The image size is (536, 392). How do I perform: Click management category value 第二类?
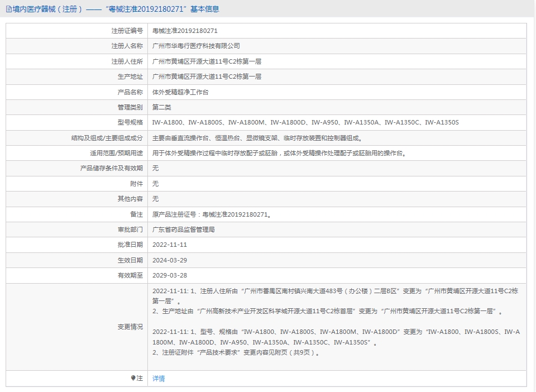[x=162, y=107]
